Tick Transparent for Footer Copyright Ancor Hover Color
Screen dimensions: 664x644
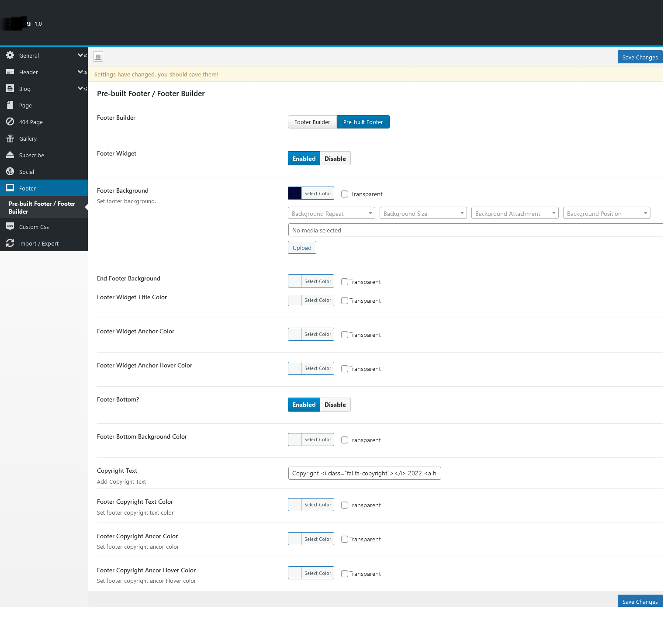coord(345,574)
